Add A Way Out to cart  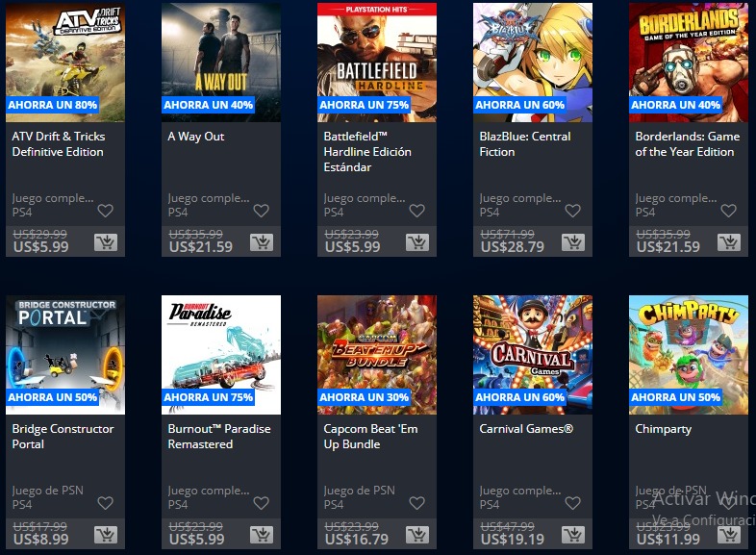click(262, 242)
